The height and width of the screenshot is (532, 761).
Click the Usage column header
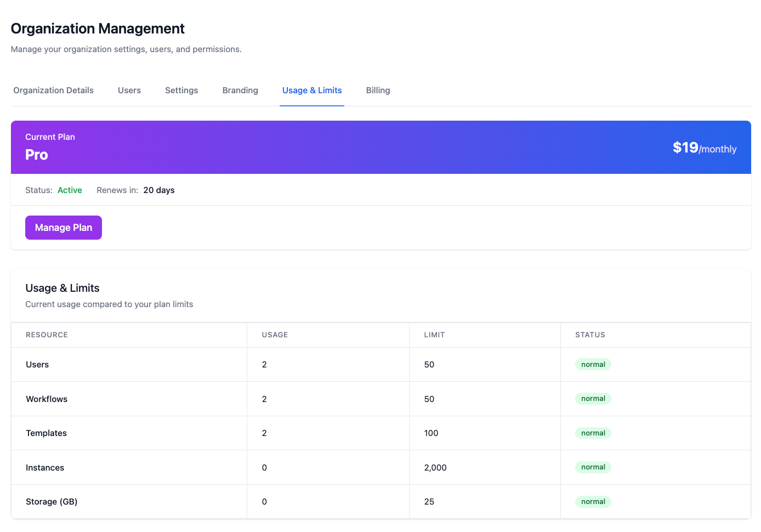pyautogui.click(x=275, y=335)
